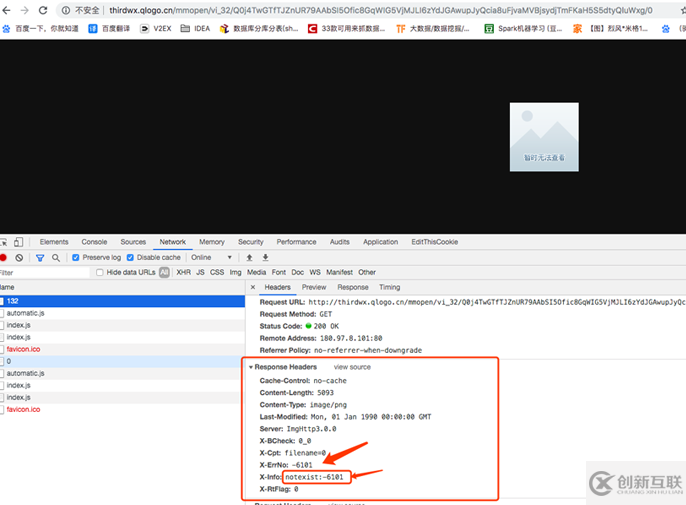This screenshot has width=686, height=505.
Task: Open the IDEA bookmarks folder
Action: [196, 28]
